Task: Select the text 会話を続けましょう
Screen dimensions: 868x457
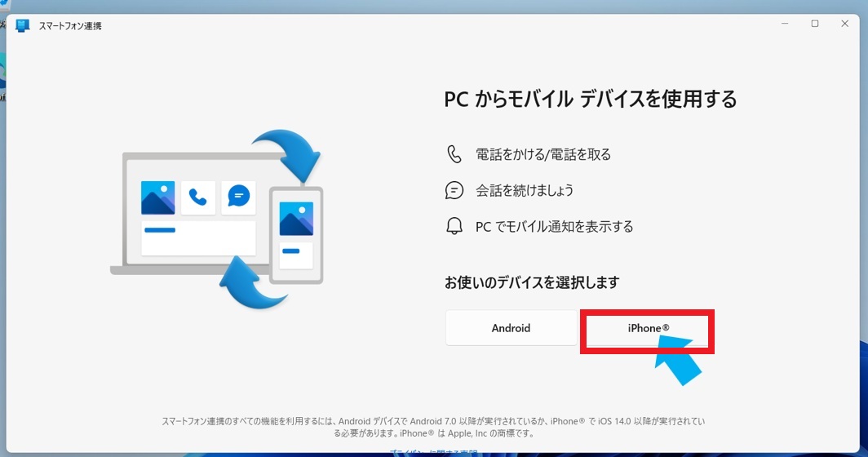Action: [x=525, y=191]
